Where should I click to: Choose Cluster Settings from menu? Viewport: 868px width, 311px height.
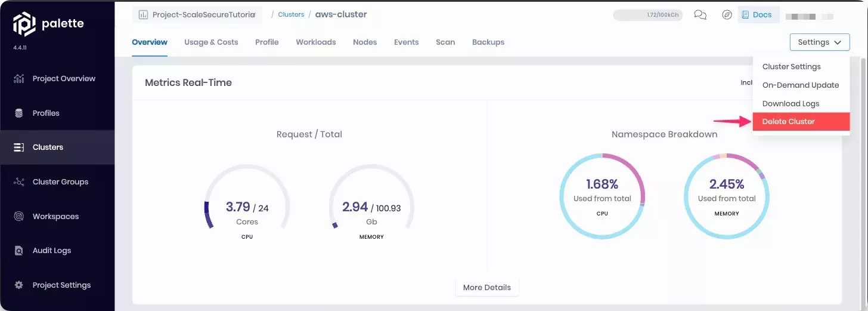click(x=801, y=67)
